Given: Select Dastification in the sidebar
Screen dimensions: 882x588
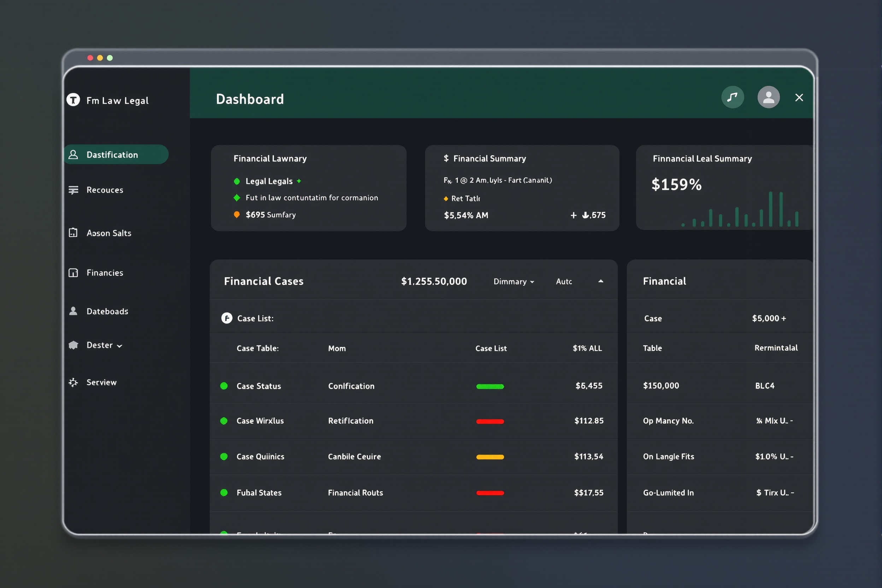Looking at the screenshot, I should 116,154.
